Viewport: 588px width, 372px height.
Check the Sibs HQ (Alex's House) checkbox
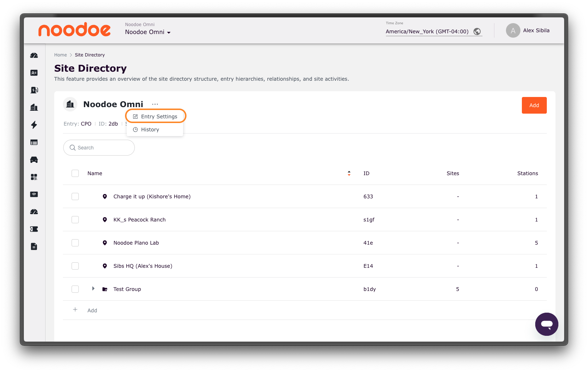[75, 266]
